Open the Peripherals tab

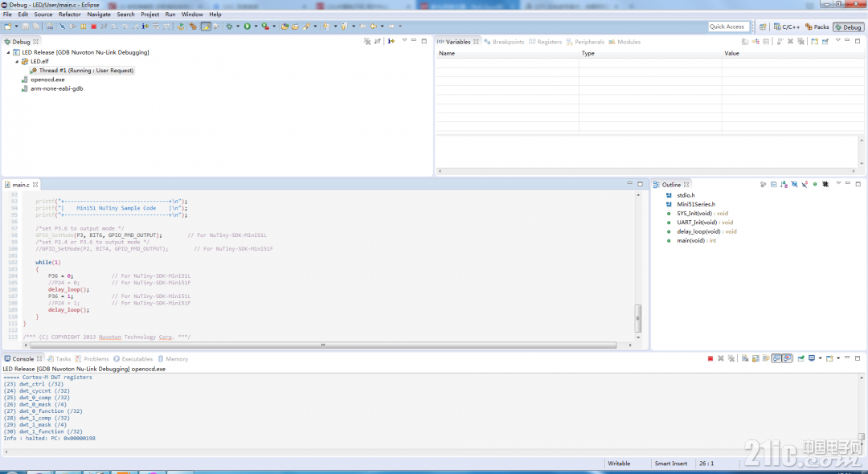585,42
